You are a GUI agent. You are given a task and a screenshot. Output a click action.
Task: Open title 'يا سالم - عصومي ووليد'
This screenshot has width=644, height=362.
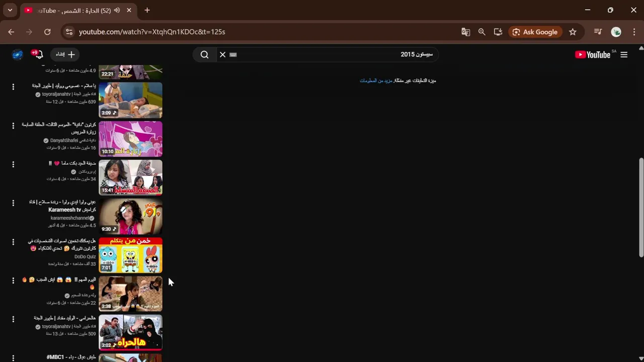coord(64,86)
